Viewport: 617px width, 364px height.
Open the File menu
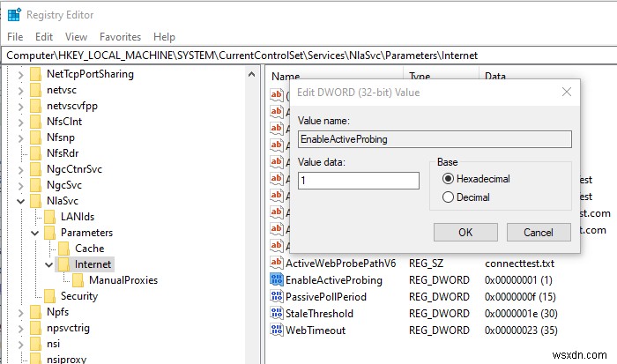click(x=15, y=37)
